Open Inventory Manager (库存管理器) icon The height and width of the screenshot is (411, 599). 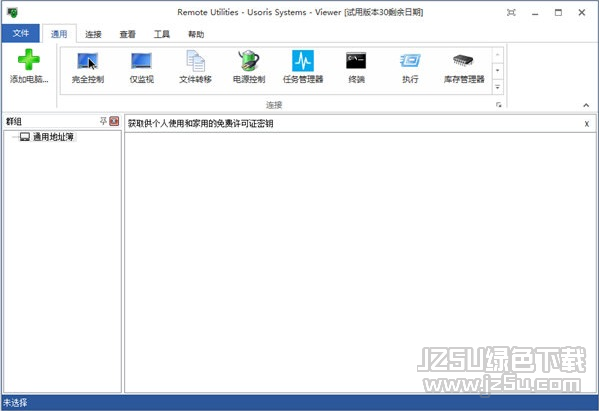[463, 60]
